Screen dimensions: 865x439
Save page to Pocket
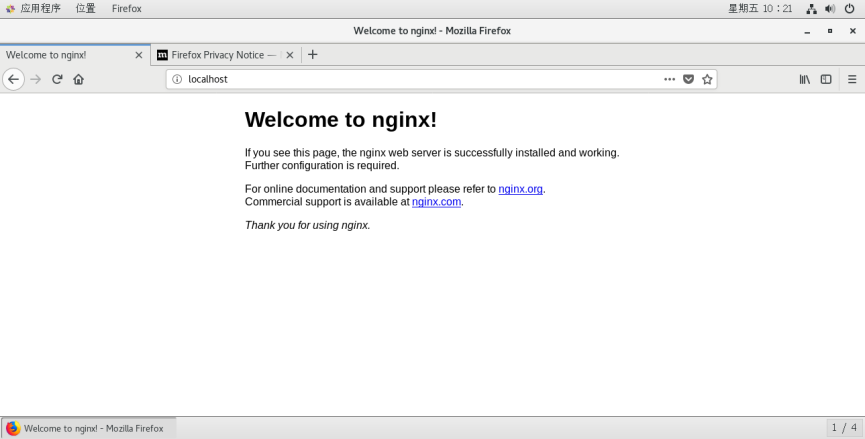688,79
